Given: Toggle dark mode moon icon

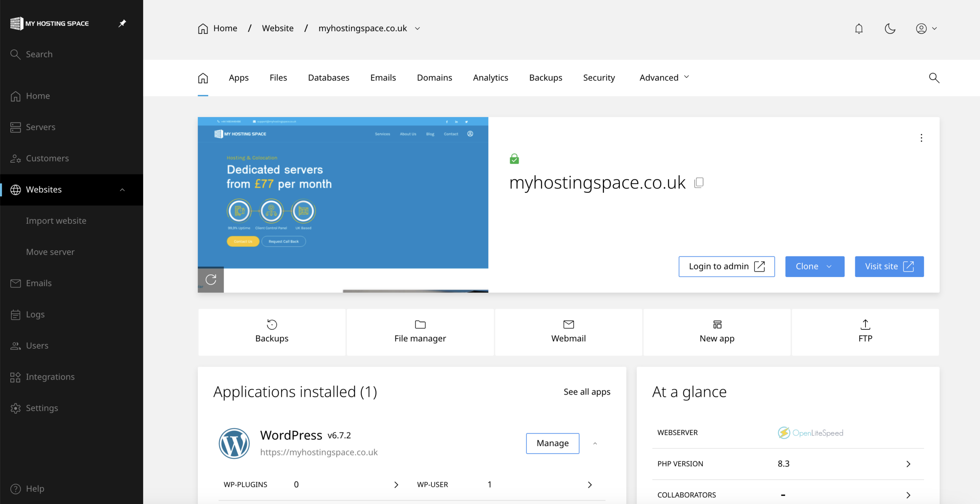Looking at the screenshot, I should [890, 29].
